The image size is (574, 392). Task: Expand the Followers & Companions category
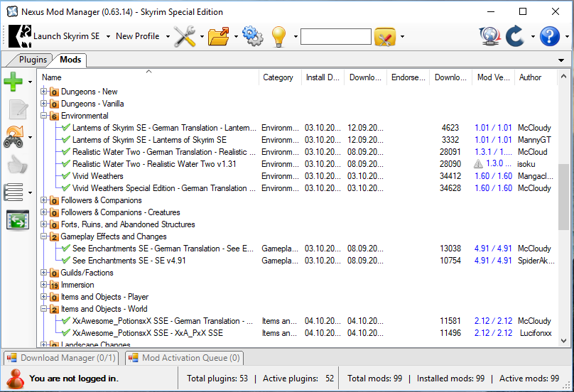pyautogui.click(x=44, y=200)
